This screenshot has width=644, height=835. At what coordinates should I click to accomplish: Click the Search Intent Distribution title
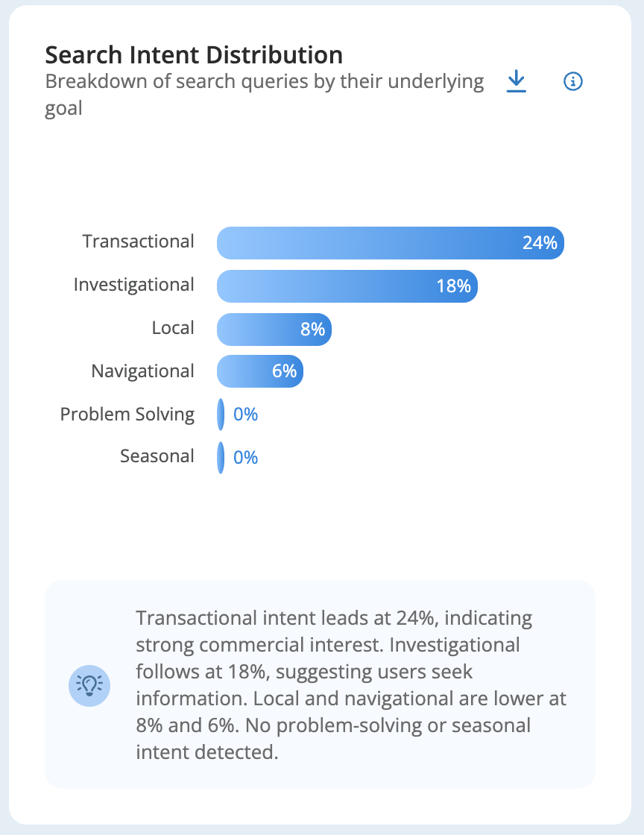pos(194,55)
